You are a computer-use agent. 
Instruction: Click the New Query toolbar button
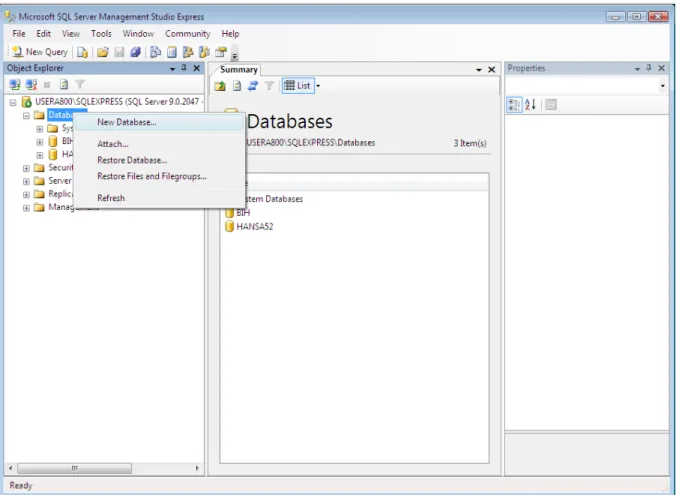pos(40,52)
